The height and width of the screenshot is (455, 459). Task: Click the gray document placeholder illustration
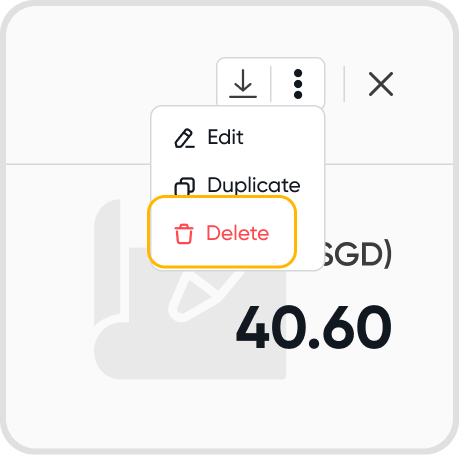[190, 289]
